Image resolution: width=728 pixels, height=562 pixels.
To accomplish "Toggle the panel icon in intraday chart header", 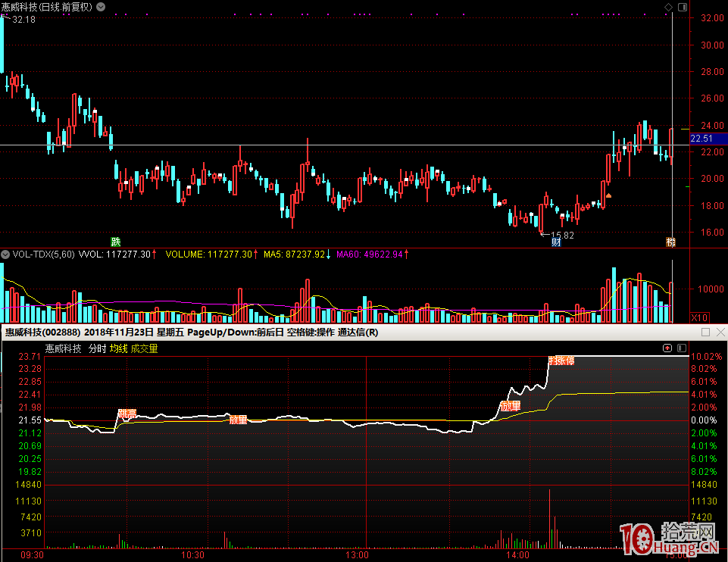I will 680,348.
